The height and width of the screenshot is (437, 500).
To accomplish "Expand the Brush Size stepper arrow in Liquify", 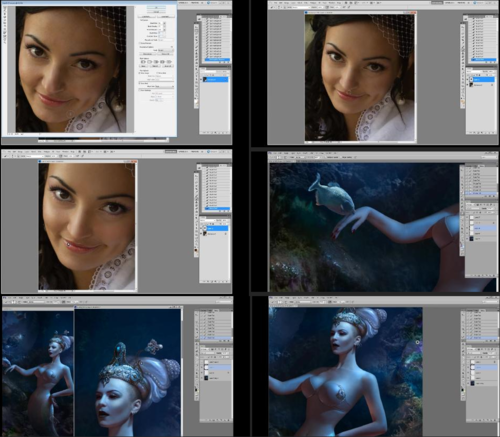I will (165, 23).
